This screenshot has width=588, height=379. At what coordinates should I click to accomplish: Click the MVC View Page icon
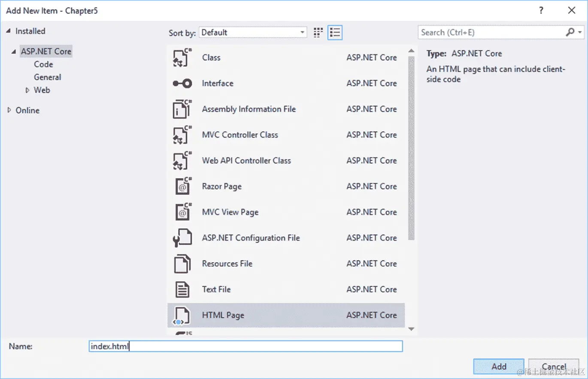(184, 212)
